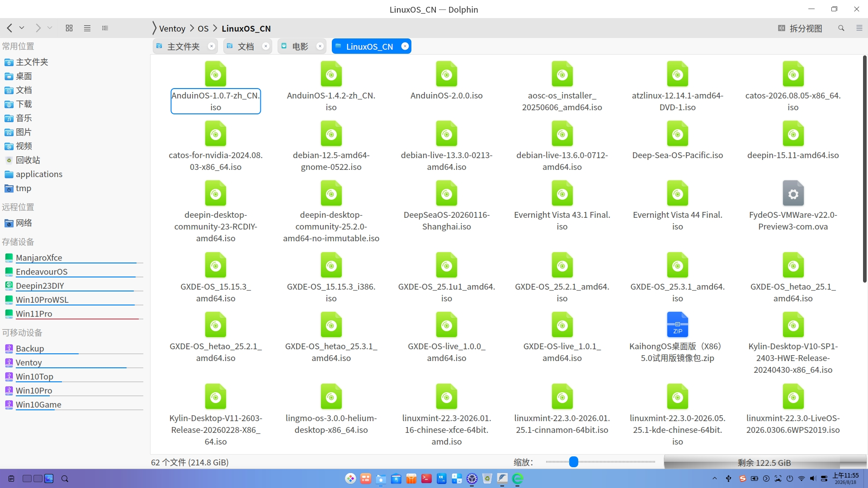The height and width of the screenshot is (488, 868).
Task: Switch to icons view mode
Action: point(69,28)
